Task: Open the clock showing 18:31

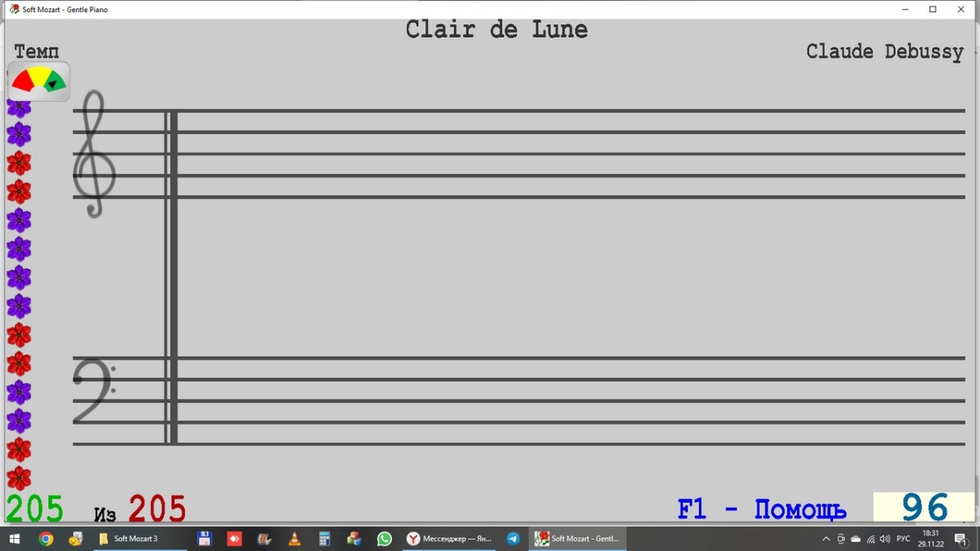Action: 931,539
